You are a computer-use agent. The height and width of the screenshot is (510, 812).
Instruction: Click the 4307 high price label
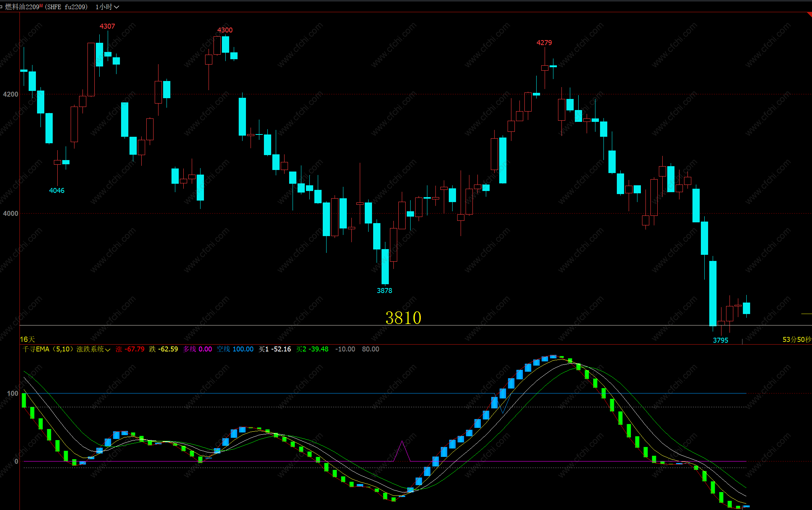(x=107, y=26)
